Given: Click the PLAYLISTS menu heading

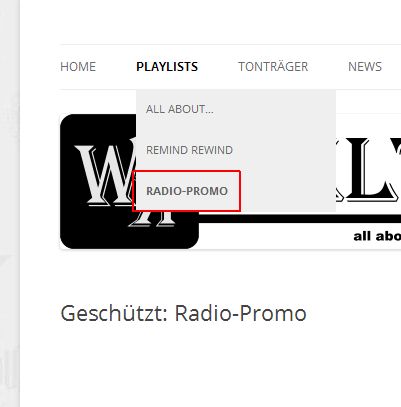Looking at the screenshot, I should pos(167,67).
